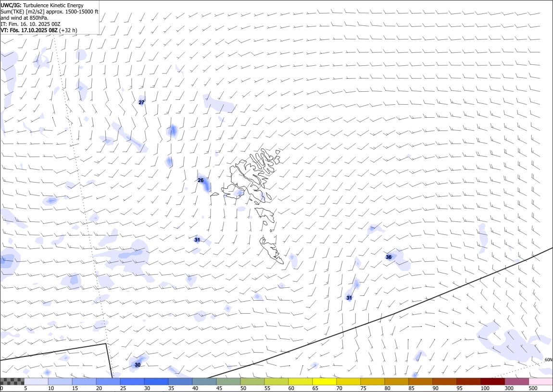553x392 pixels.
Task: Click the legend swatch between 35 and 40
Action: coord(180,381)
